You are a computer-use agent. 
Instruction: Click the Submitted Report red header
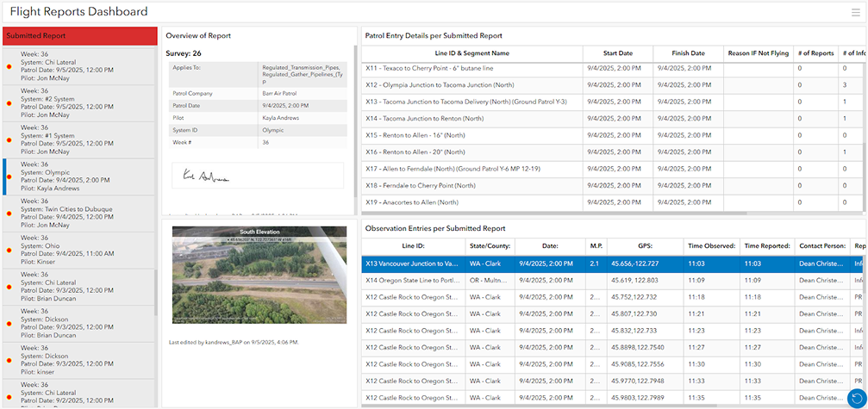click(80, 36)
